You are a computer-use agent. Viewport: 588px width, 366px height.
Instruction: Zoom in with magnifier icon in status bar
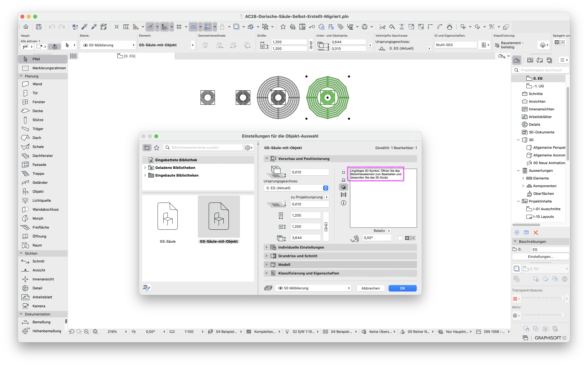click(86, 332)
